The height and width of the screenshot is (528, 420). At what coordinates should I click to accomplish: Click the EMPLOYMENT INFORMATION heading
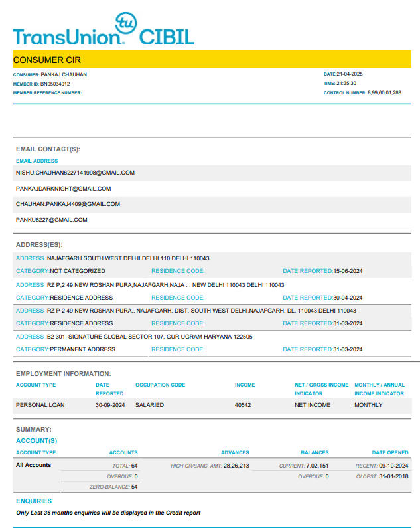pos(64,374)
